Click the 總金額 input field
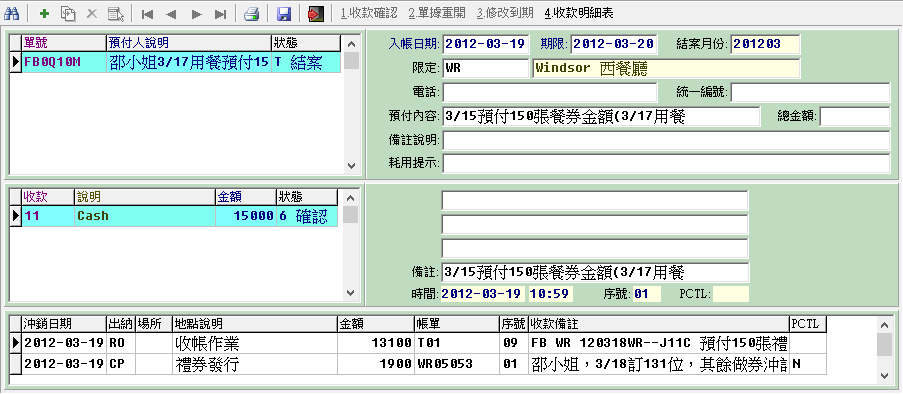 [855, 117]
